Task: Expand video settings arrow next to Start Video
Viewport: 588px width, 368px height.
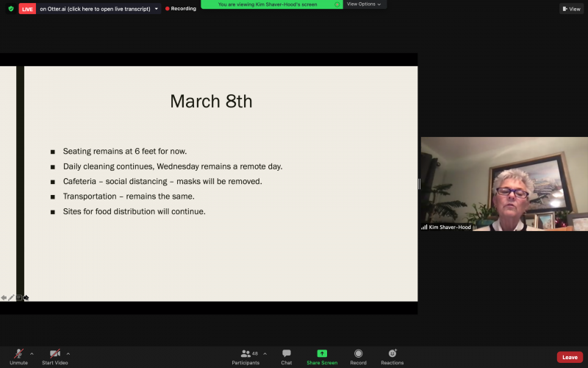Action: 68,354
